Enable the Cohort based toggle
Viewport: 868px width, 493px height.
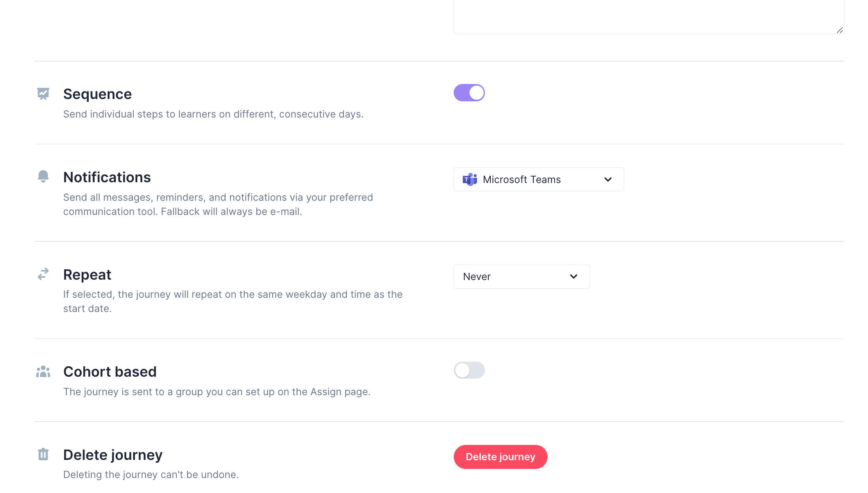point(469,370)
